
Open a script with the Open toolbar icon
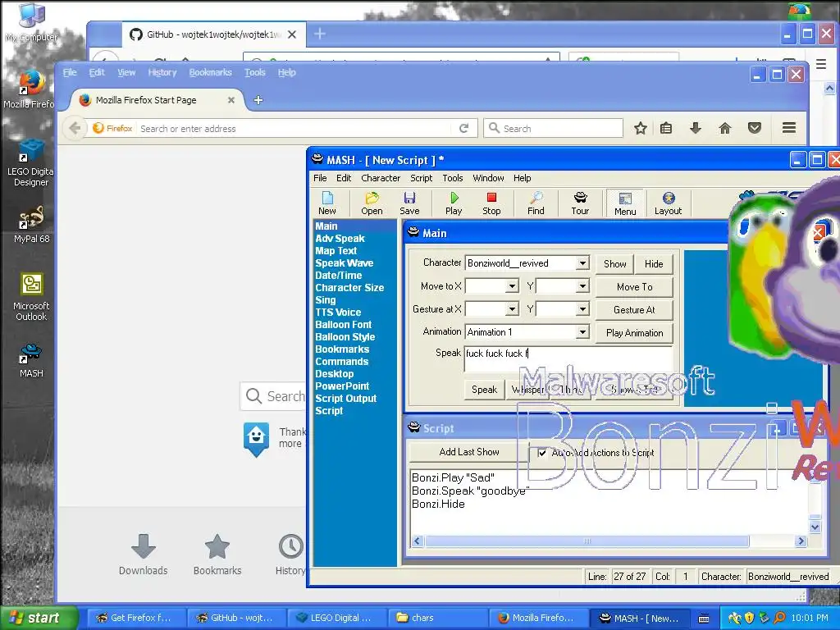coord(372,203)
